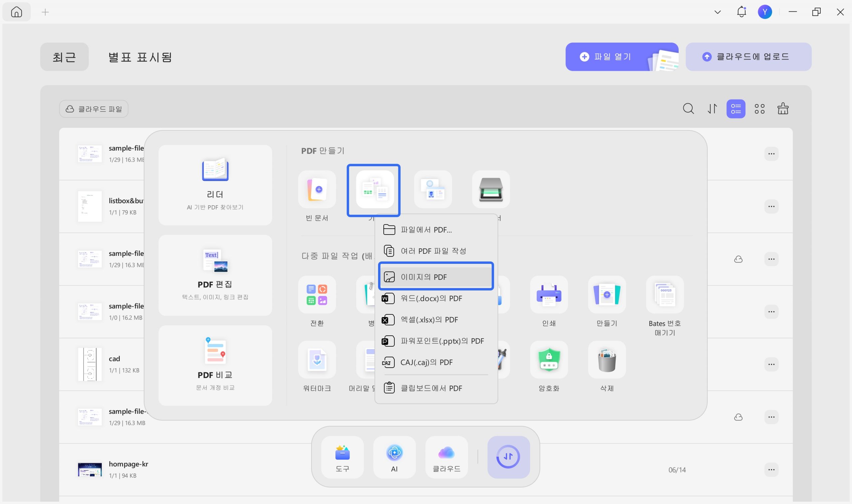Switch to list view layout
The image size is (852, 504).
point(736,109)
